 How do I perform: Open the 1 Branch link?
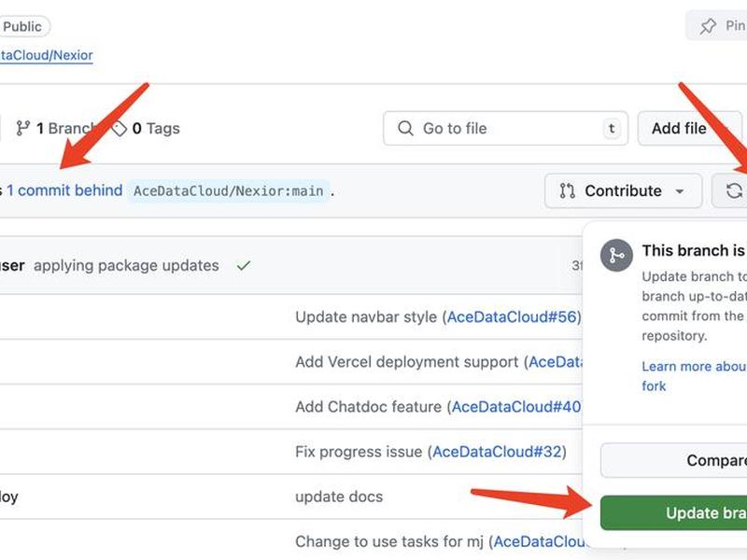[x=56, y=128]
